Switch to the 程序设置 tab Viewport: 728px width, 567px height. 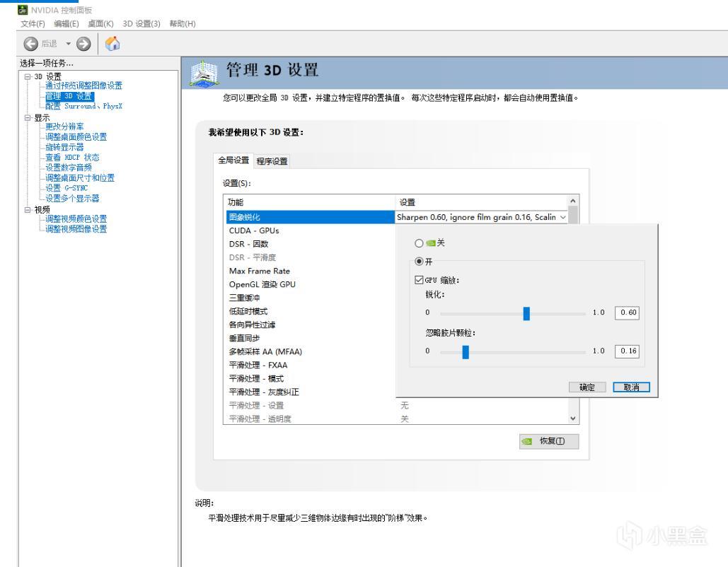[272, 161]
